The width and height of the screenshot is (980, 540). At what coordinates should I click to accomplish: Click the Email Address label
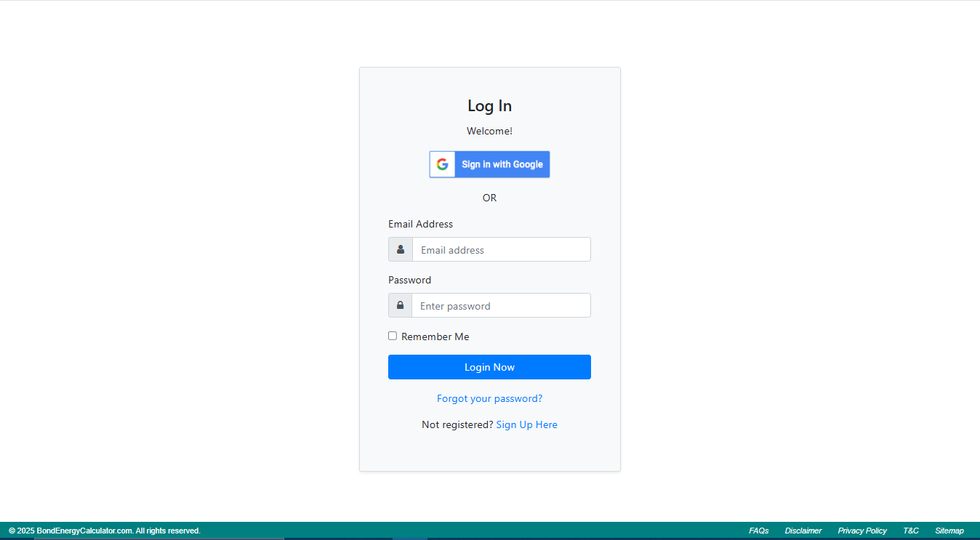(420, 224)
